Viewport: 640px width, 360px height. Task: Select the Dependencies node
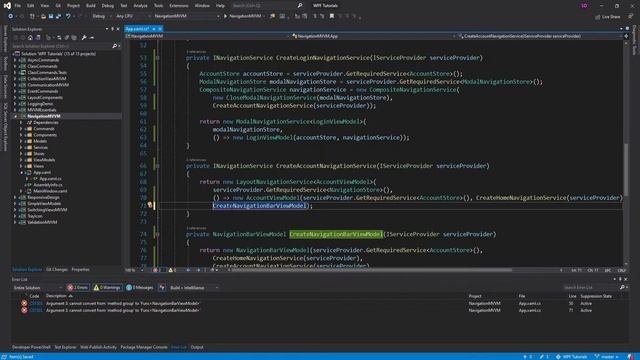click(x=46, y=122)
